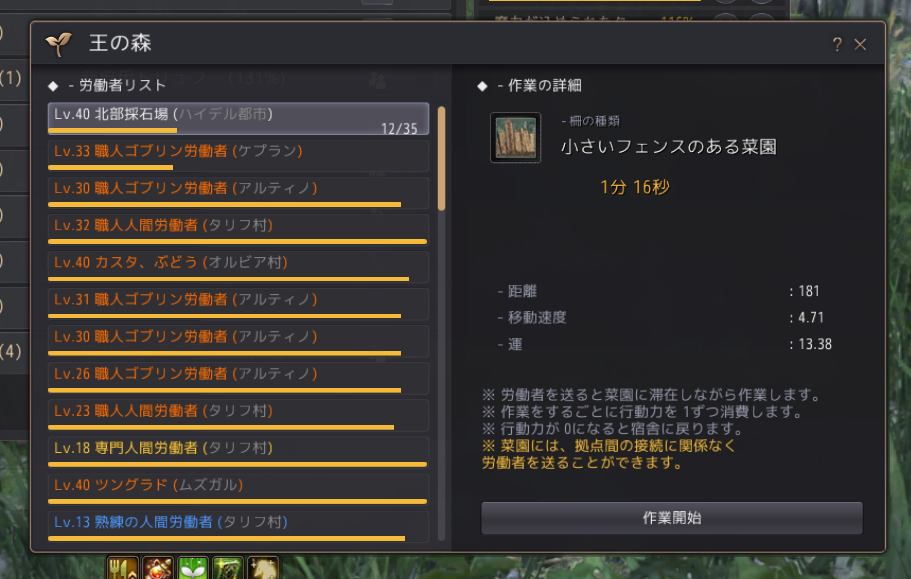
Task: Select Lv.33 職人ゴブリン労働者 (ケプラン)
Action: pyautogui.click(x=238, y=156)
